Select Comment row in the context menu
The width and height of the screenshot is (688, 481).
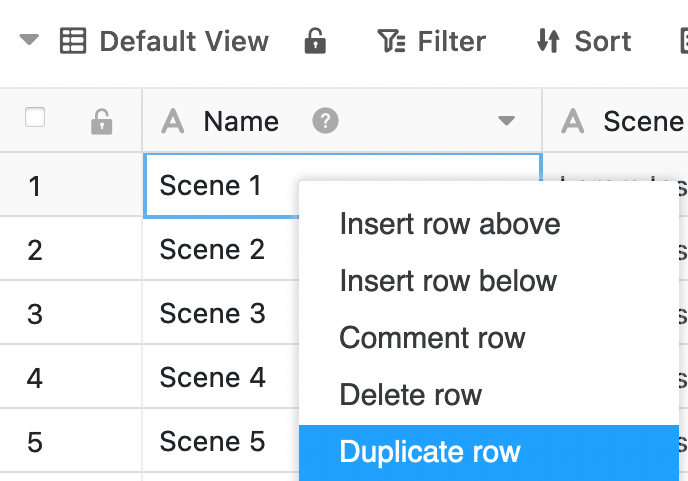432,338
